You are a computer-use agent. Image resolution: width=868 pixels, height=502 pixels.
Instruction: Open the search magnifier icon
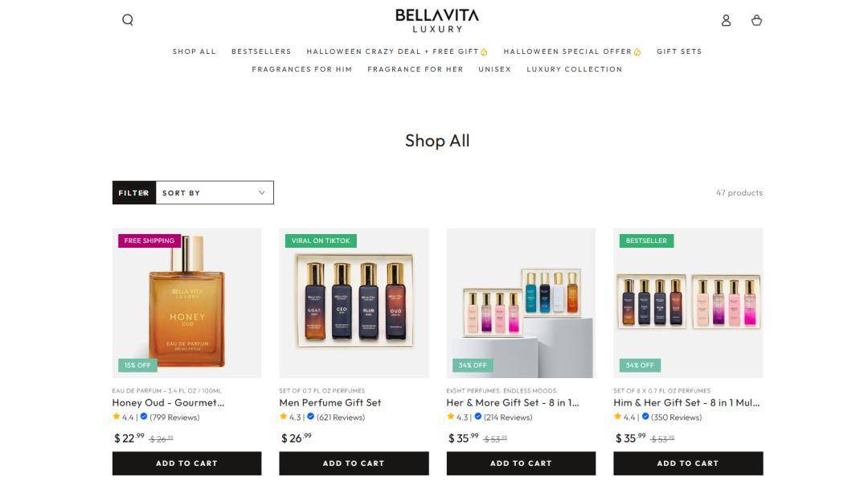click(x=128, y=20)
